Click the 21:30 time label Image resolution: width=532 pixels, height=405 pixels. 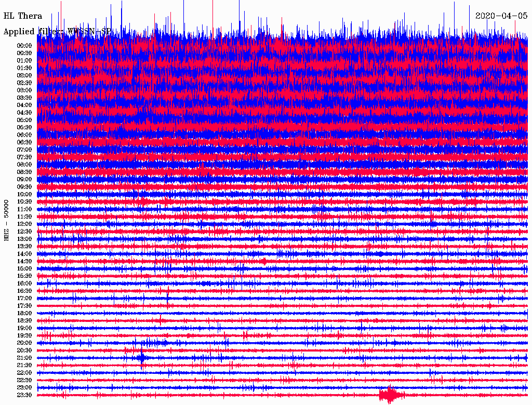coord(24,366)
